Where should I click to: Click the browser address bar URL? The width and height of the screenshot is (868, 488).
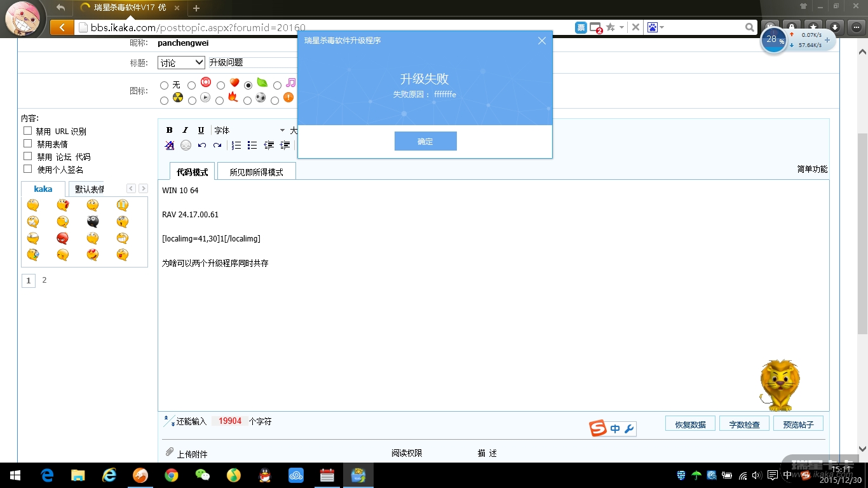(198, 27)
